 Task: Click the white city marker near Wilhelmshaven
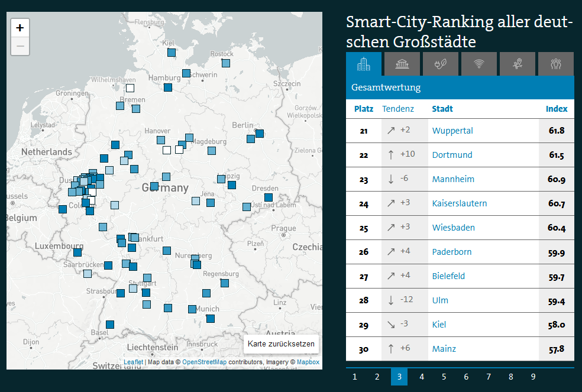point(130,88)
